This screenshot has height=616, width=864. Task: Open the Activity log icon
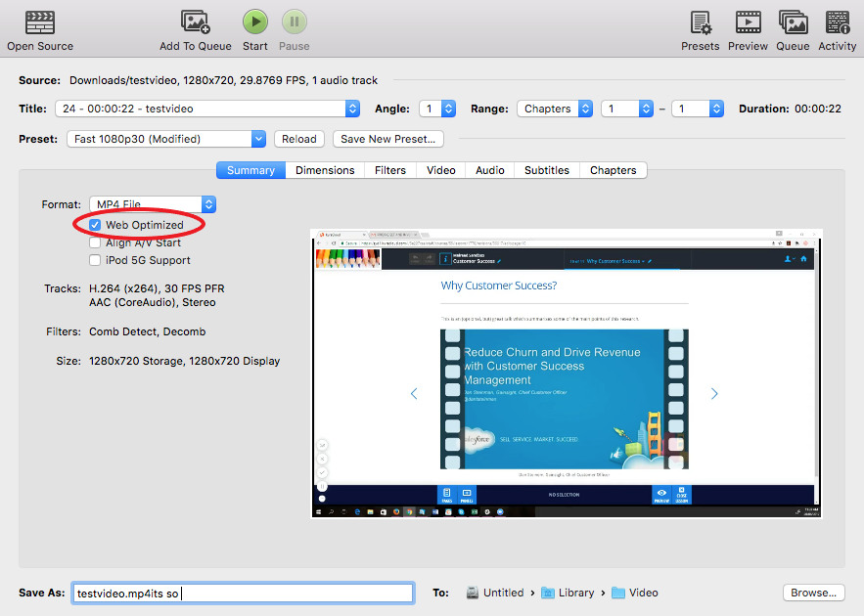pos(838,22)
